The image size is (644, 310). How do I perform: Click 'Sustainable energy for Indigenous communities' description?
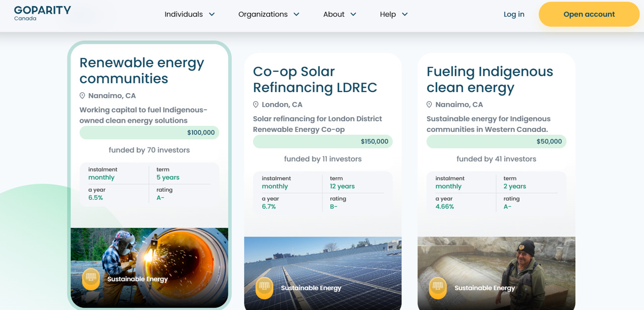(488, 124)
